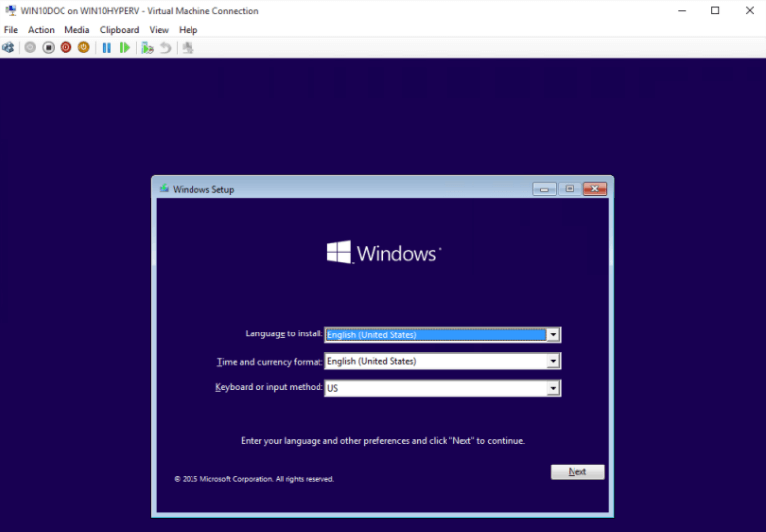The width and height of the screenshot is (766, 532).
Task: Click the grayed-out Start VM icon
Action: click(x=30, y=48)
